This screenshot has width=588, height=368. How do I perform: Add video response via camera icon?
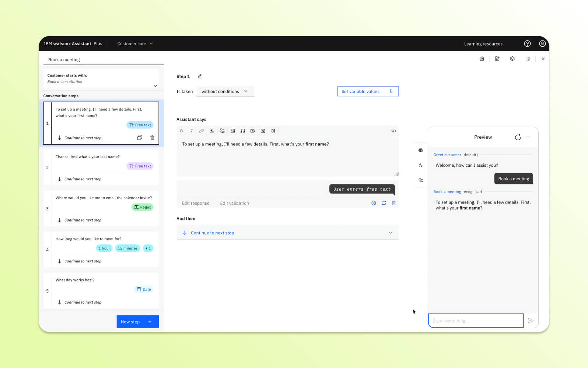[x=253, y=131]
